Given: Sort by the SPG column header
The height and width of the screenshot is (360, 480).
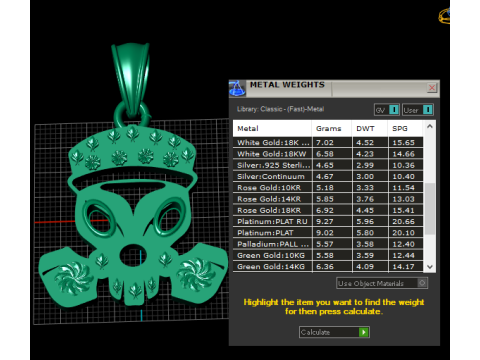Looking at the screenshot, I should pos(406,128).
